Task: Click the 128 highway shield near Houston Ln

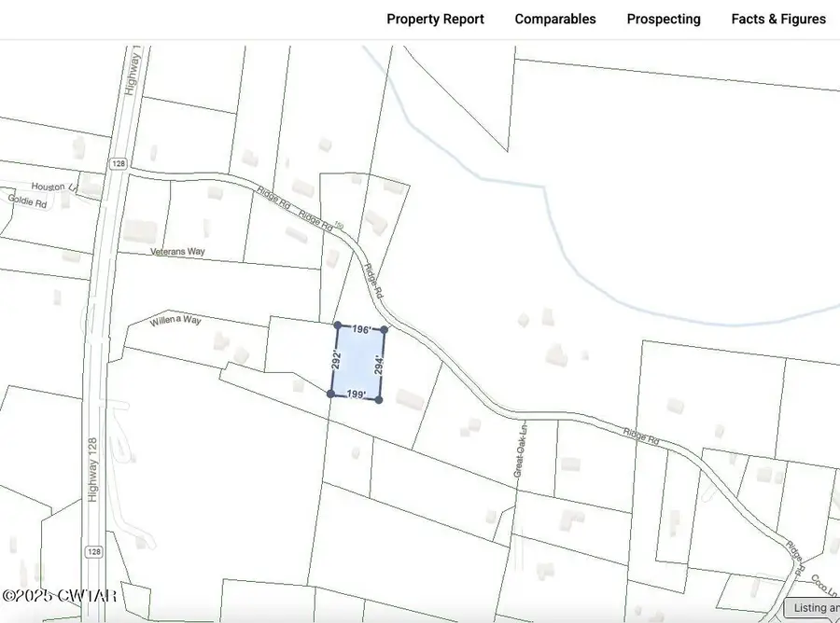Action: (x=118, y=163)
